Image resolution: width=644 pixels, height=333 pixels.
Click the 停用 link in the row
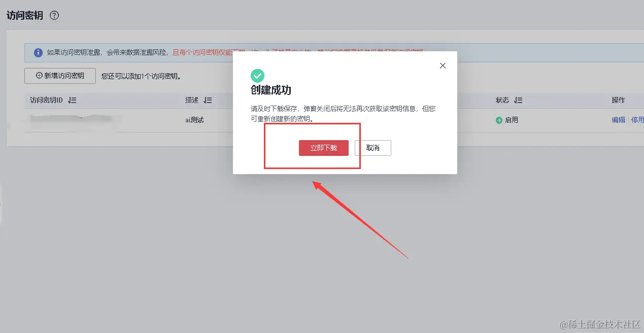[x=637, y=120]
